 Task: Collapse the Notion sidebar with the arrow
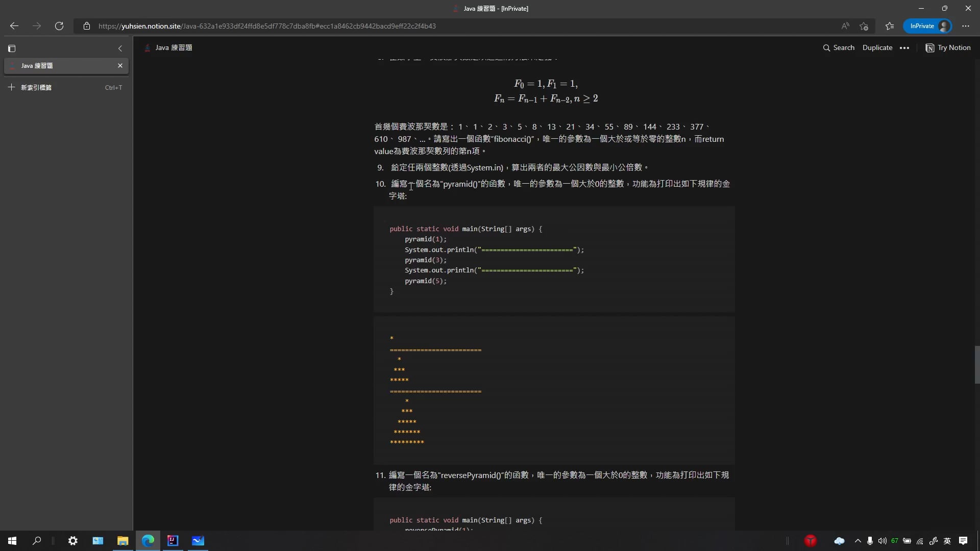point(120,48)
